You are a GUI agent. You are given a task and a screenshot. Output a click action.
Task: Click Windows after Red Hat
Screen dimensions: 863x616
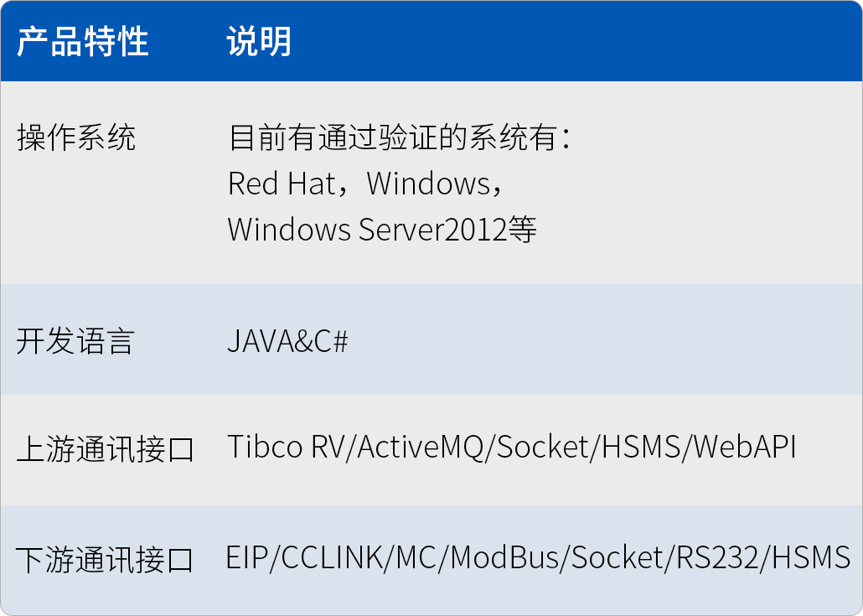coord(428,184)
